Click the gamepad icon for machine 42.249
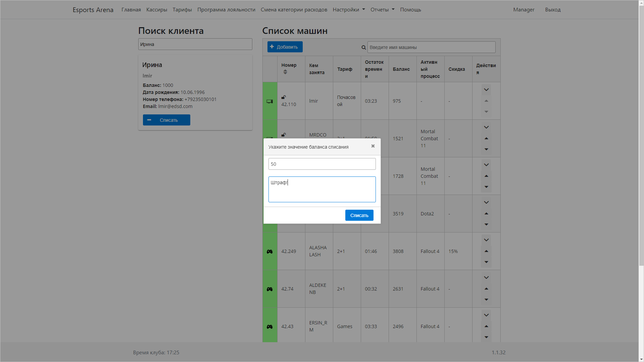This screenshot has height=362, width=644. click(x=269, y=252)
